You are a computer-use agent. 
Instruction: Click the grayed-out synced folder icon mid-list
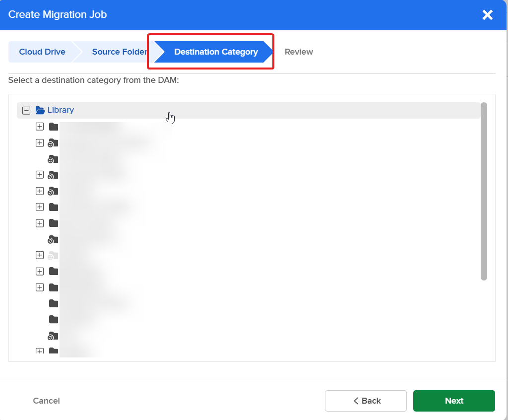tap(53, 255)
